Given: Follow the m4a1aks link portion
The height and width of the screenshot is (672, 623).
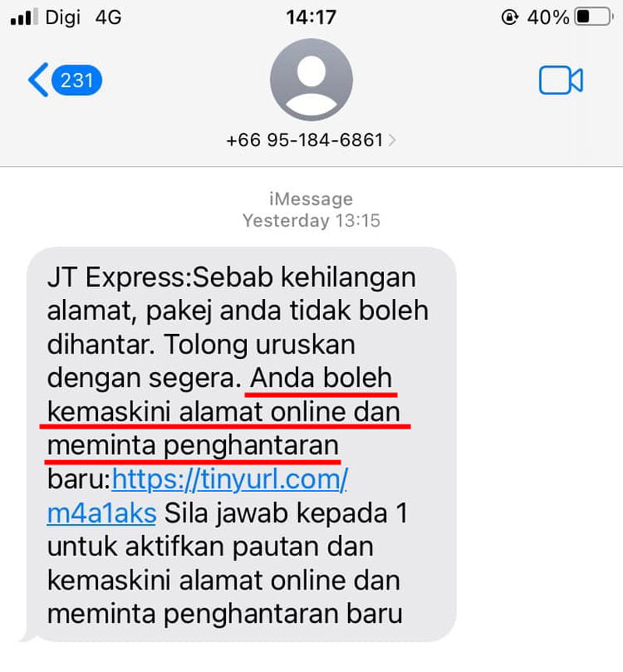Looking at the screenshot, I should (101, 513).
